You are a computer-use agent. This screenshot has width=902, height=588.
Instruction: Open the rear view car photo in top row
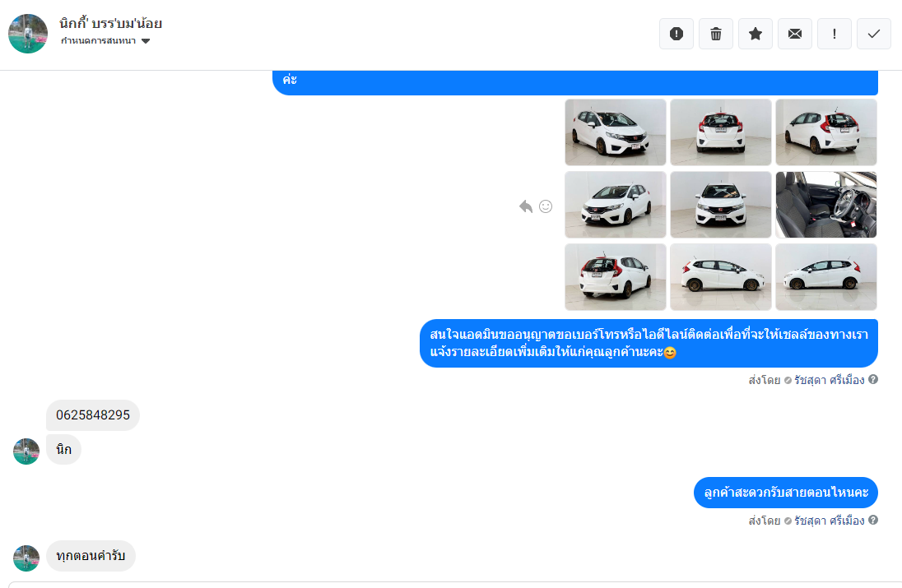click(721, 132)
